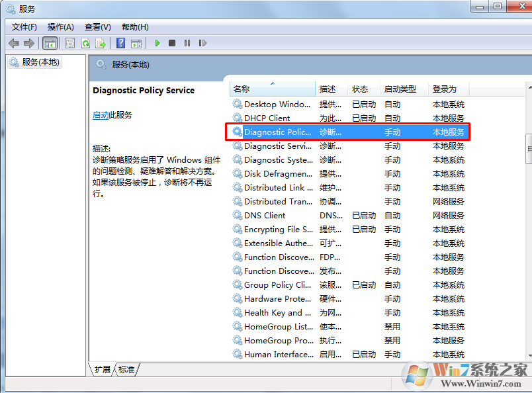Toggle the show/hide action pane icon

pos(136,43)
